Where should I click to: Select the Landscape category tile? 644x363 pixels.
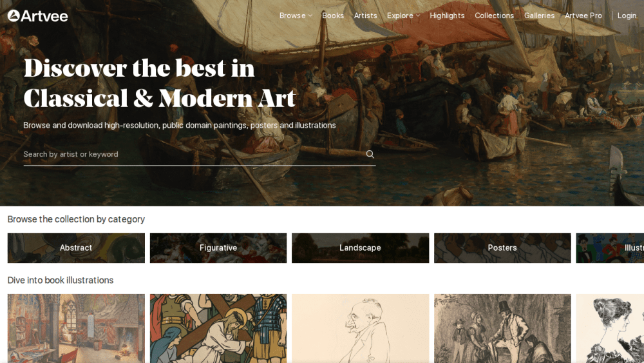tap(360, 248)
